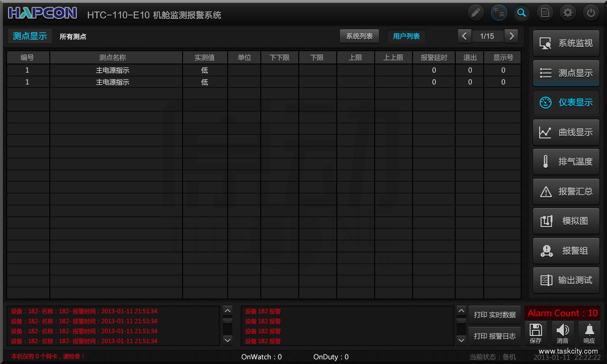Open the document log icon in header
This screenshot has height=364, width=607.
click(x=545, y=13)
